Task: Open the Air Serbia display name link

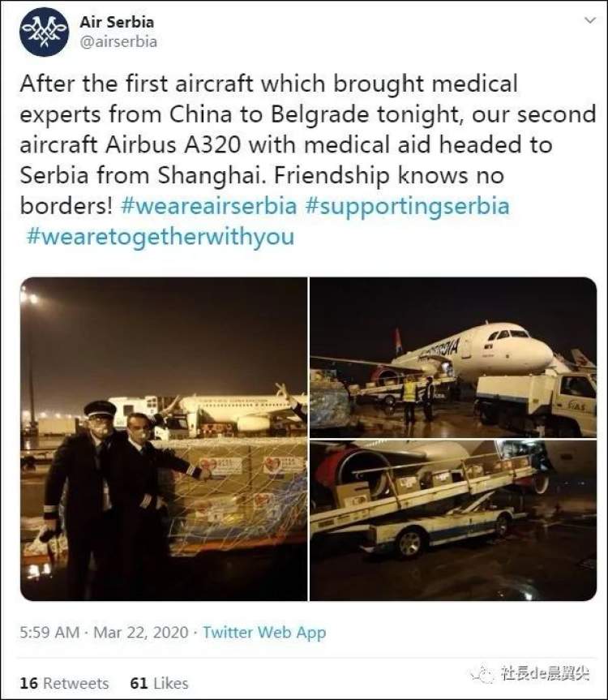Action: [117, 22]
